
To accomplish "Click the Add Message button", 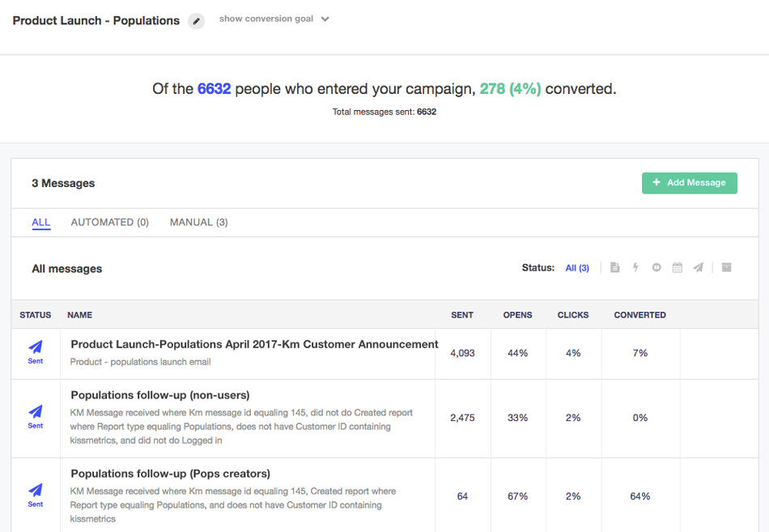I will (x=690, y=183).
